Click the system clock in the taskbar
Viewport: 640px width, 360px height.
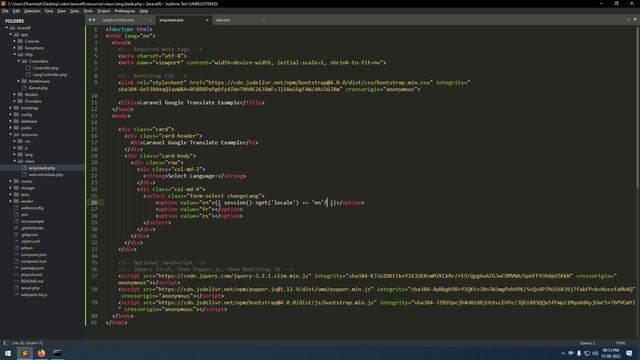click(611, 353)
